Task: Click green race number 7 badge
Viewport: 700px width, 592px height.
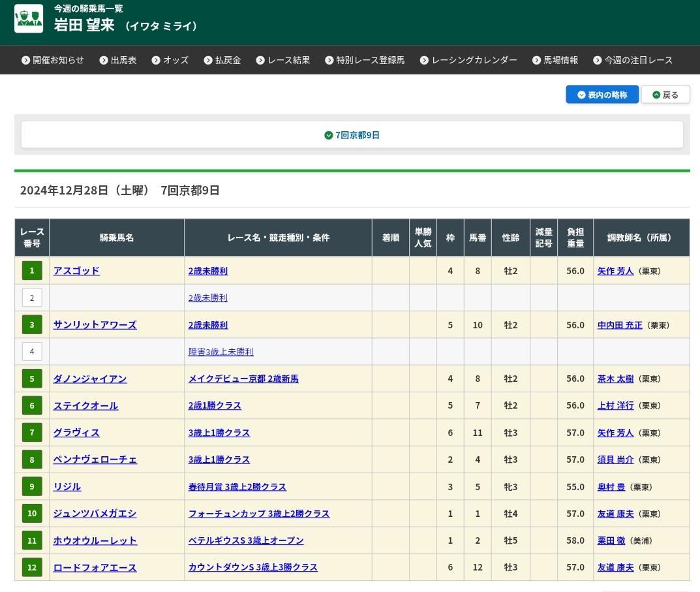Action: pyautogui.click(x=31, y=433)
